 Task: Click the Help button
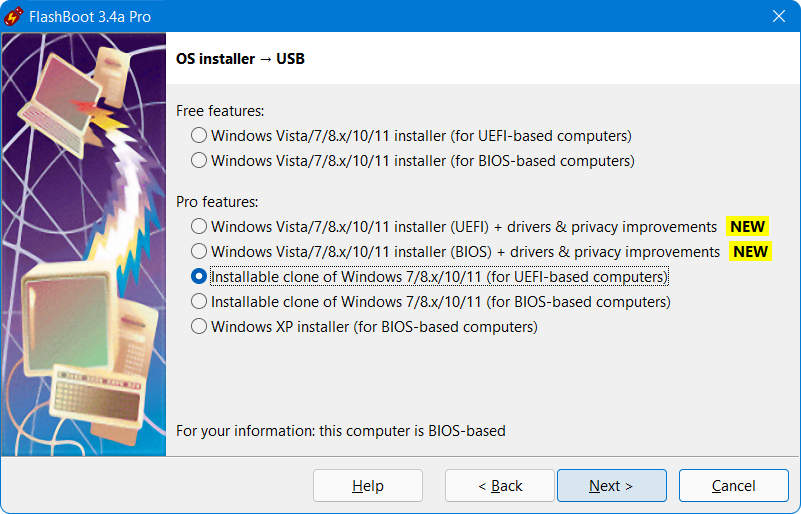tap(367, 486)
